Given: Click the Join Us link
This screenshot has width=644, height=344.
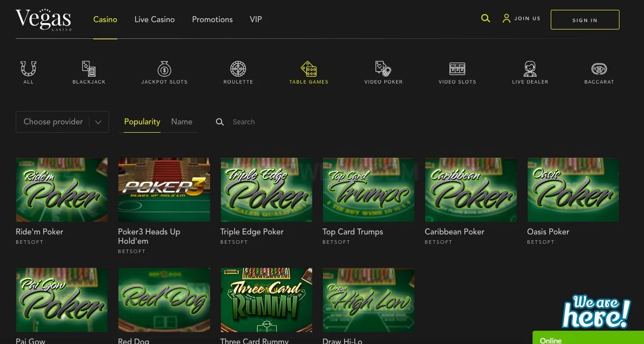Looking at the screenshot, I should [527, 18].
